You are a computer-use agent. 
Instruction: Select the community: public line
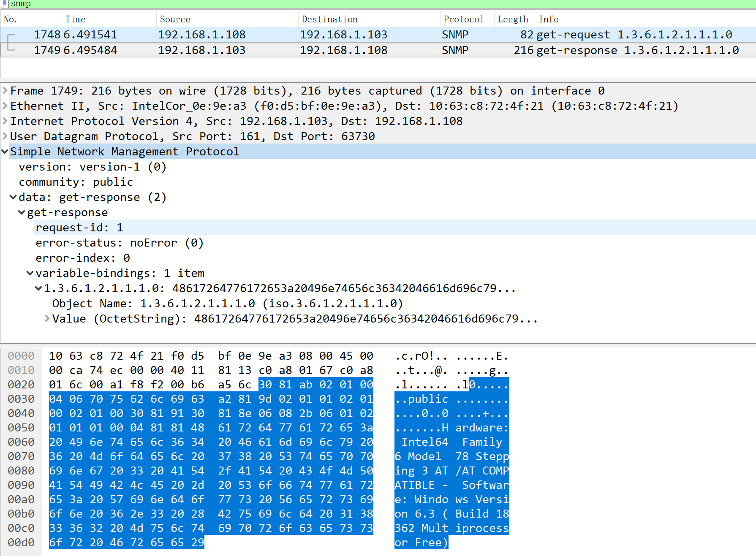point(76,182)
